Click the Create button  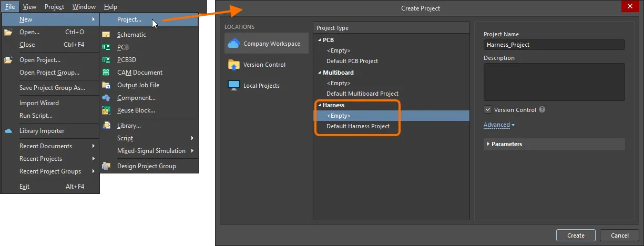pos(576,235)
